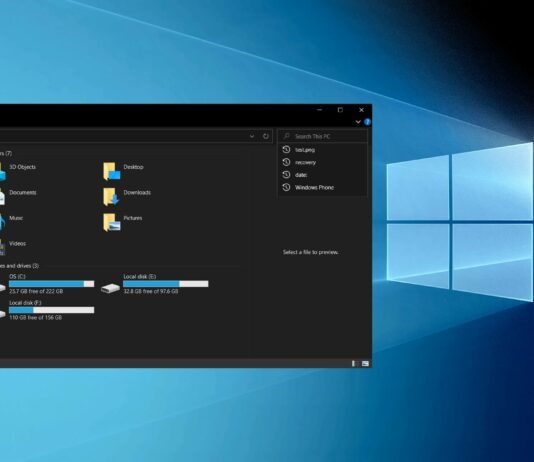
Task: Click the OS (C:) storage usage bar
Action: [51, 284]
